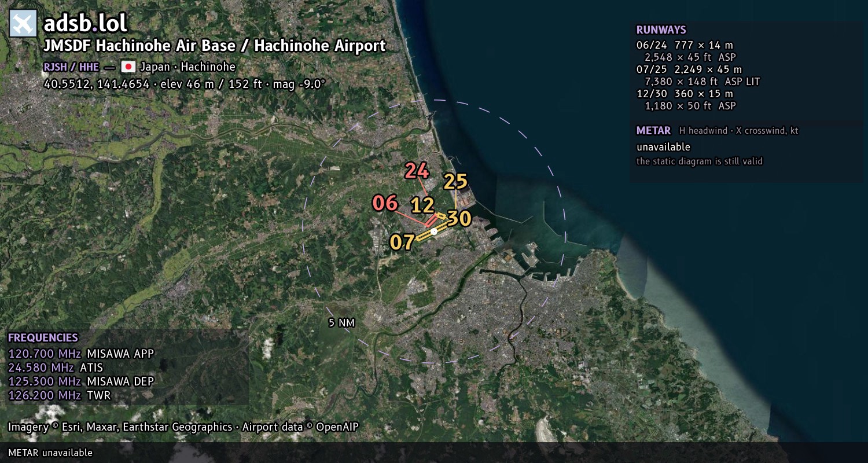Screen dimensions: 868x463
Task: Click the Japan flag icon
Action: point(128,67)
